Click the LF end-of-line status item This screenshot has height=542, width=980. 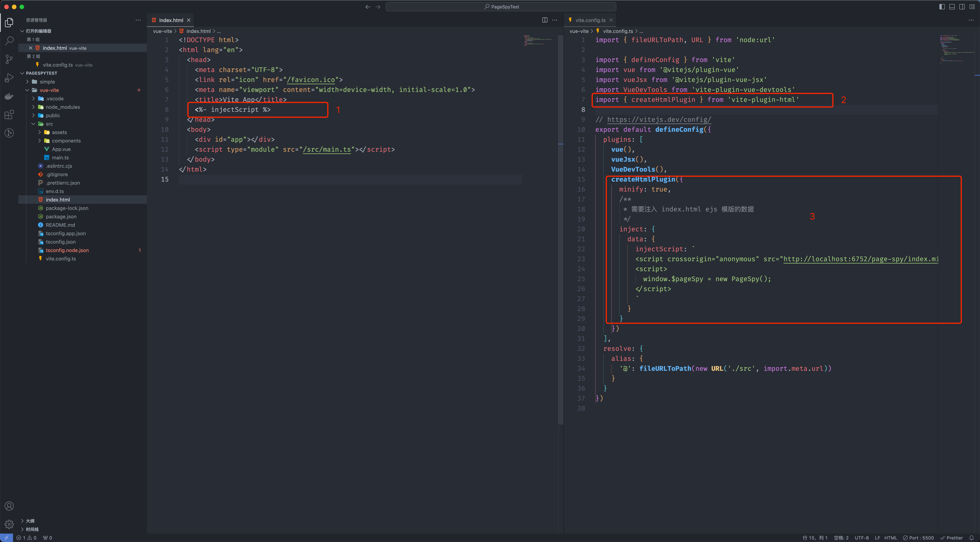(877, 538)
